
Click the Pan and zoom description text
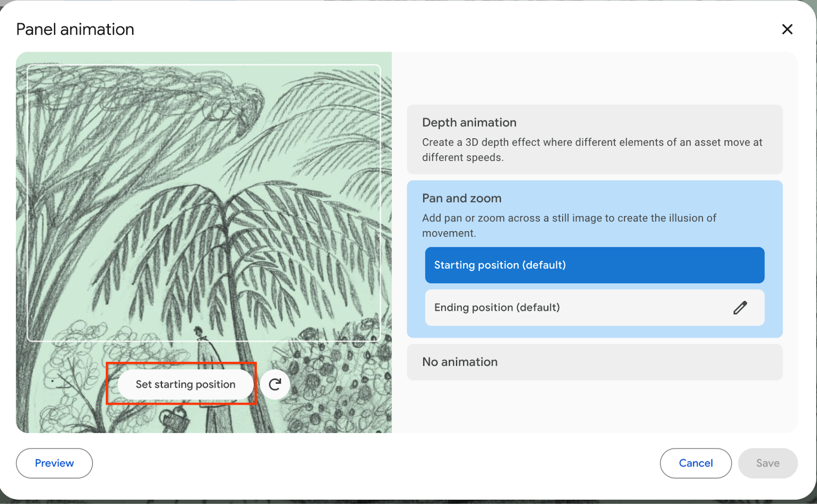[x=569, y=225]
